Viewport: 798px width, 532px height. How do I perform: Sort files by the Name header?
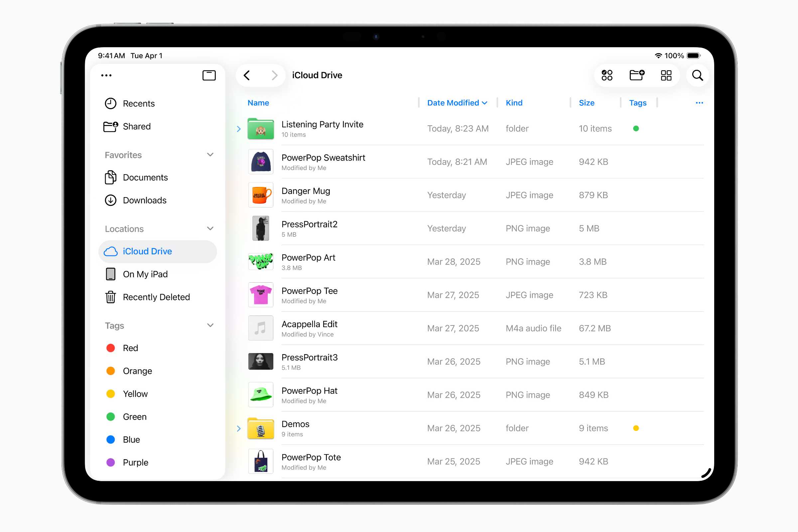point(258,102)
